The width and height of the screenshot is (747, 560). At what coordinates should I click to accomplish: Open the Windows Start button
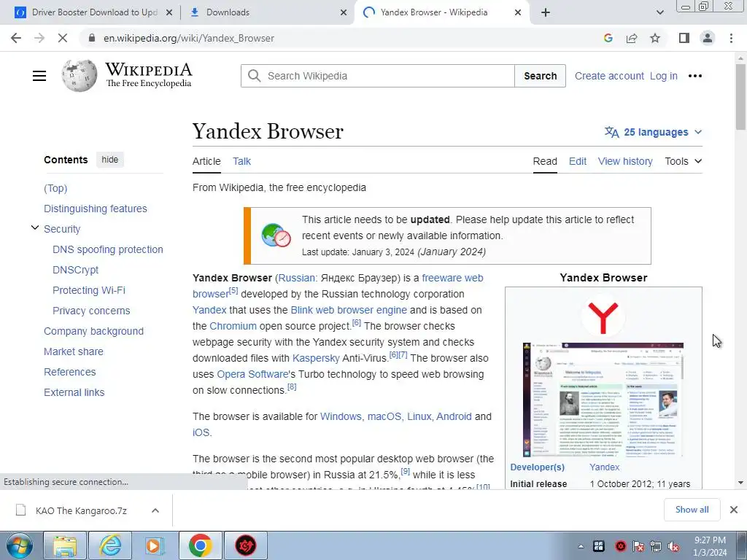(20, 545)
